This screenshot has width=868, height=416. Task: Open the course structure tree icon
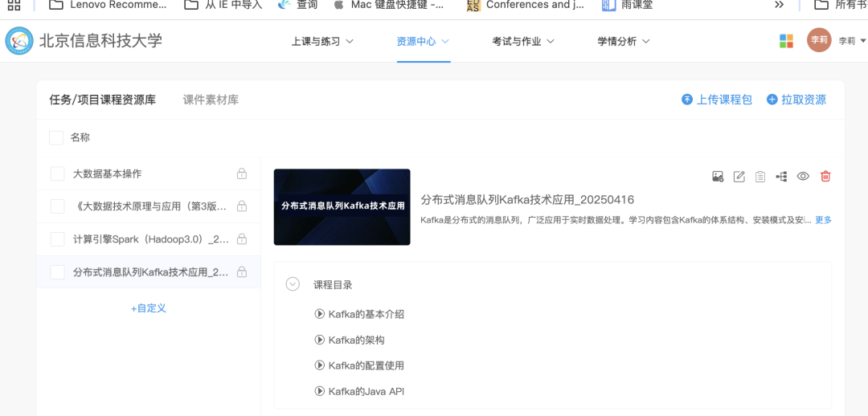point(781,177)
